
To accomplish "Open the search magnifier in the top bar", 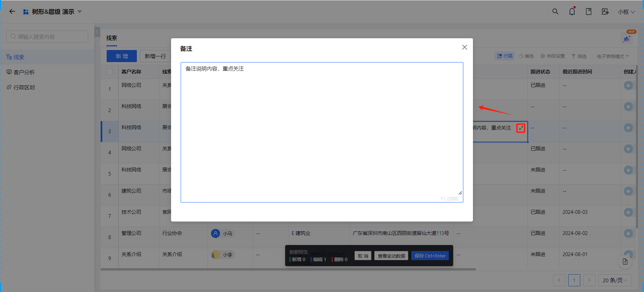I will 555,11.
